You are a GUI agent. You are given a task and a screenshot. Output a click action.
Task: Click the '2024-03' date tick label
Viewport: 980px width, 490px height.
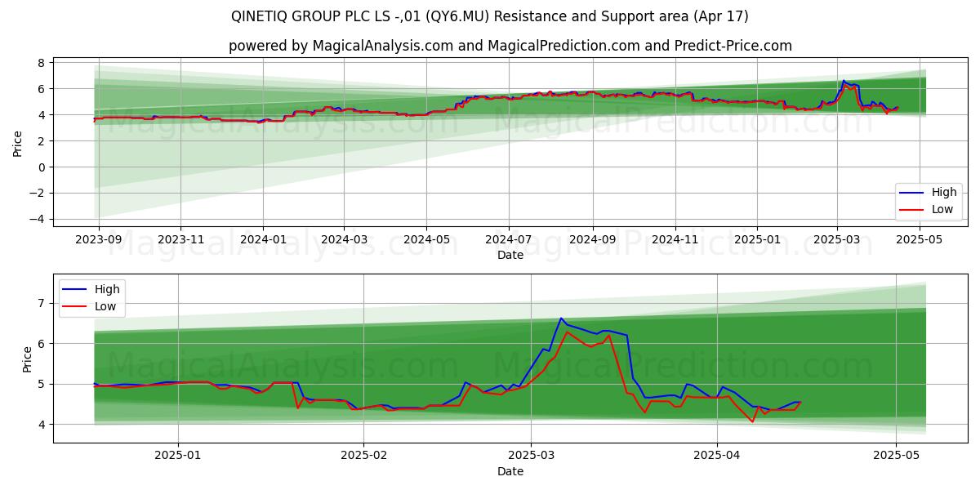coord(343,240)
